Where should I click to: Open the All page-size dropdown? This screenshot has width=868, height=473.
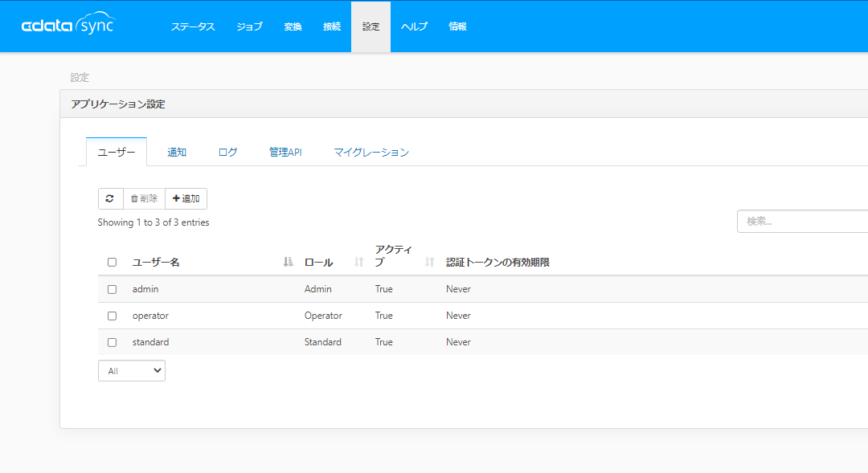tap(132, 371)
